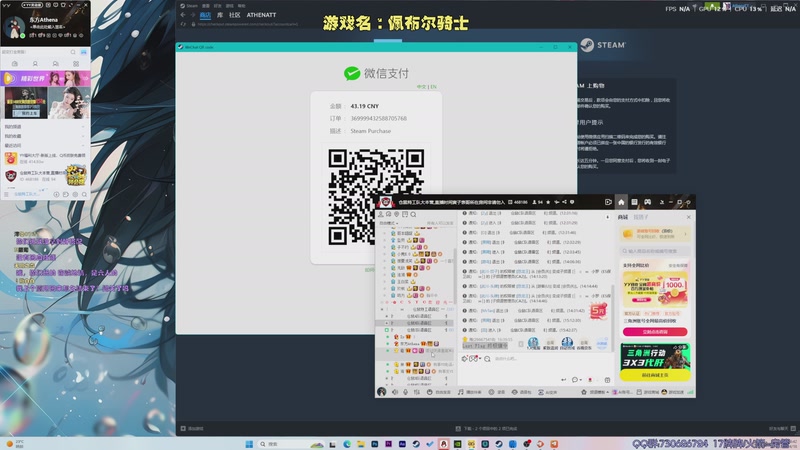Open Photoshop from the taskbar
Image resolution: width=800 pixels, height=450 pixels.
tap(374, 444)
